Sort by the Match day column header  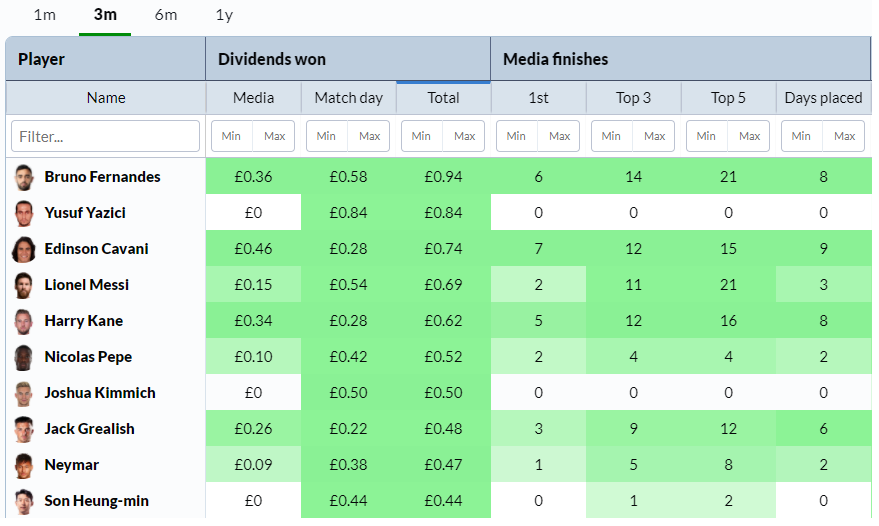tap(349, 98)
